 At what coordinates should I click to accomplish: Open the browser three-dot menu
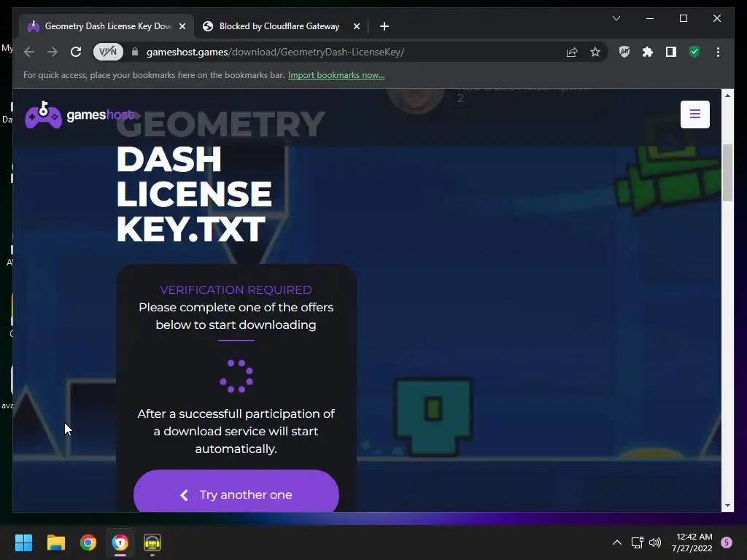click(718, 52)
